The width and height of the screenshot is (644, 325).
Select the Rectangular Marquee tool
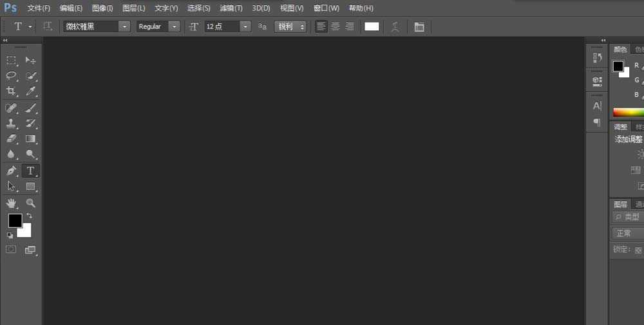(12, 61)
